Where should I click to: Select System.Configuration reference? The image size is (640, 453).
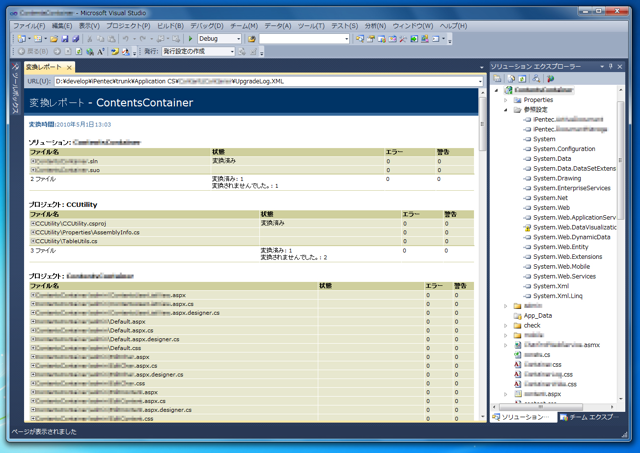[564, 149]
